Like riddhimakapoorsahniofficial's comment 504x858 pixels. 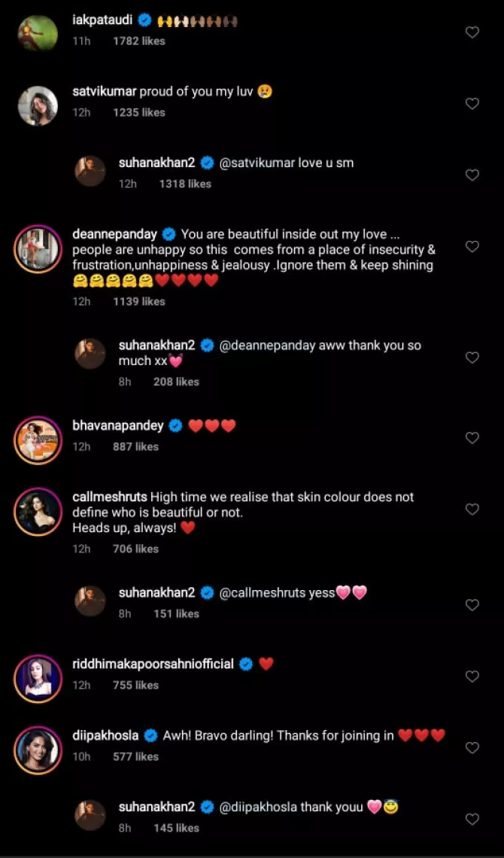pyautogui.click(x=472, y=677)
